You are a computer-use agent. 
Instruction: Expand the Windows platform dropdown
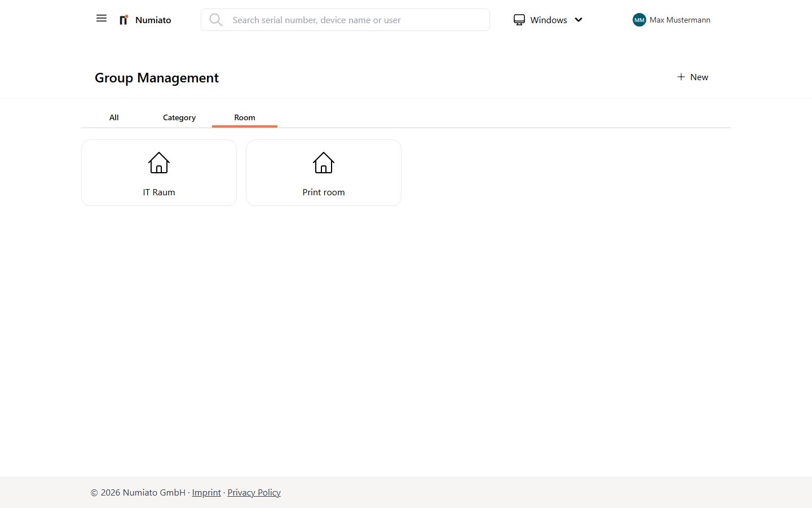[548, 20]
